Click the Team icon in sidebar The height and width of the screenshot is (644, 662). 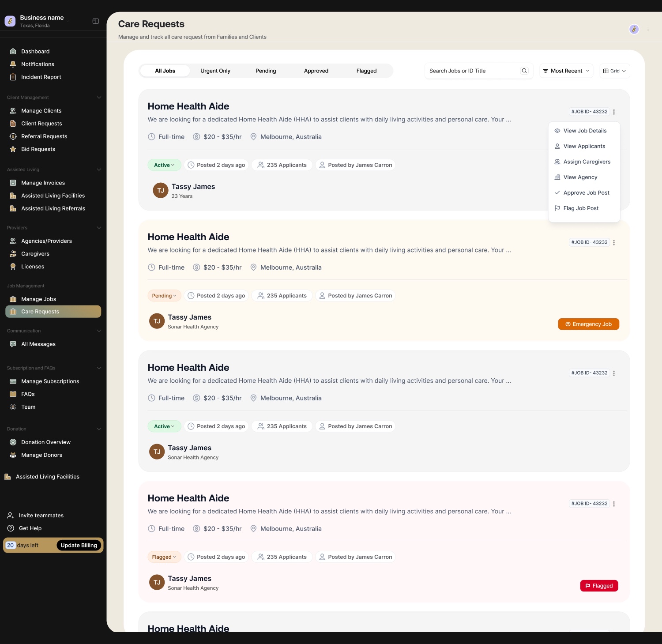tap(13, 407)
